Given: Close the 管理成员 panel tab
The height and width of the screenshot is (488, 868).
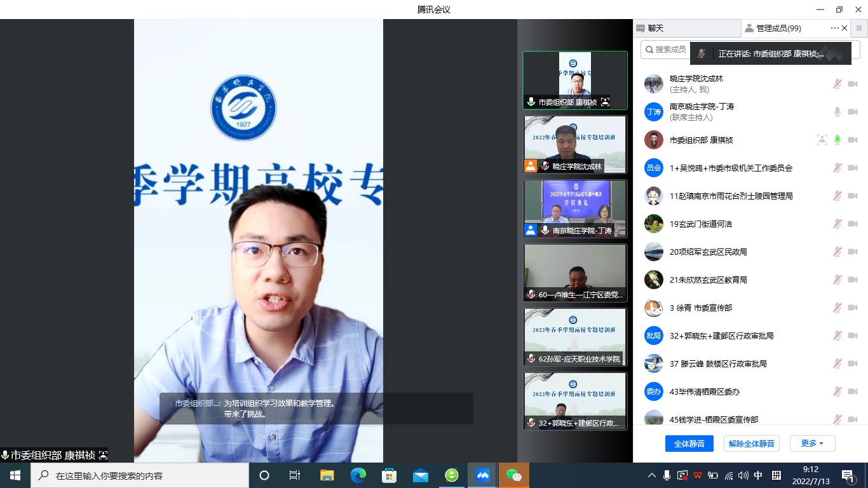Looking at the screenshot, I should coord(844,29).
